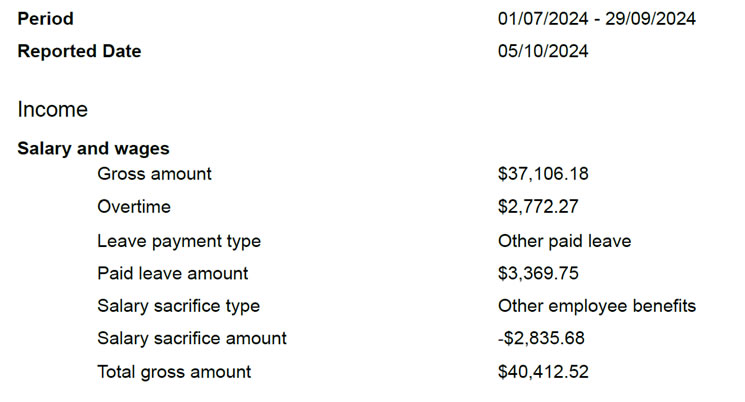Select the Other employee benefits value
745x402 pixels.
(596, 306)
